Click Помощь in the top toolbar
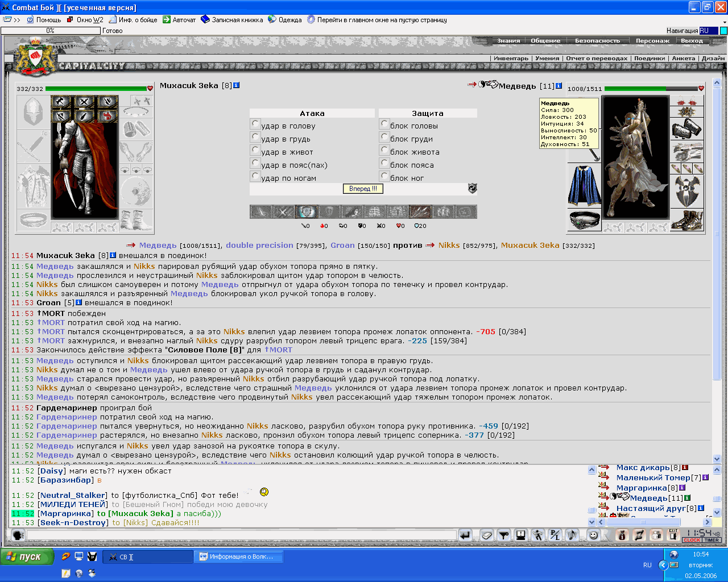The image size is (728, 582). (44, 20)
